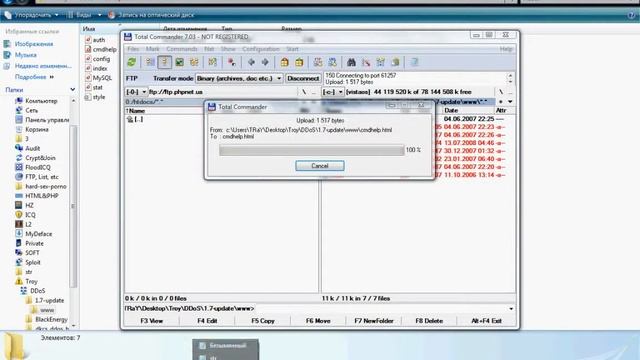Viewport: 640px width, 360px height.
Task: Click the Reread source refresh icon
Action: (x=131, y=62)
